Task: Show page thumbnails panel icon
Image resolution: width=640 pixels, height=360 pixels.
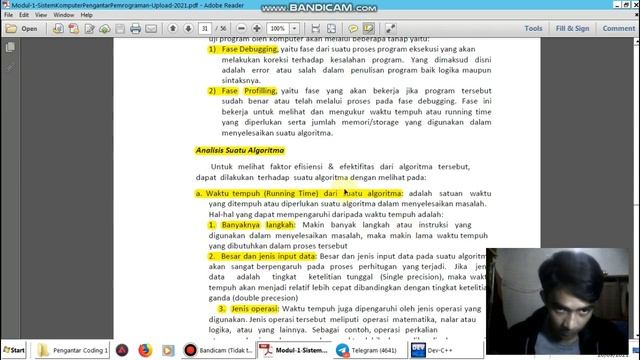Action: 10,47
